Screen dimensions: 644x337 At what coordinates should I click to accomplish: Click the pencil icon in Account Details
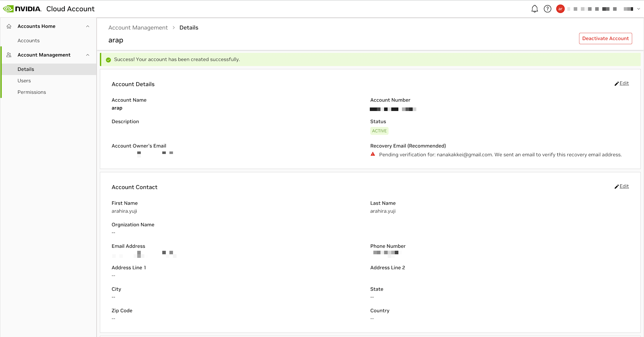click(617, 84)
